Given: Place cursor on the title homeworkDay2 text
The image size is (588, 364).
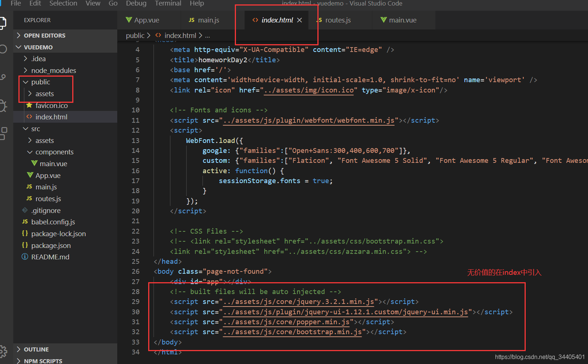Looking at the screenshot, I should 223,60.
